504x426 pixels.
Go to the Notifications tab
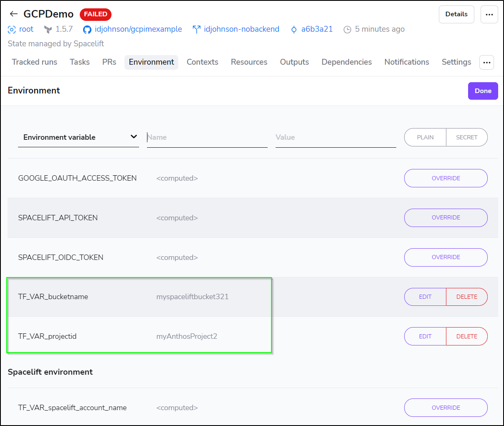[407, 62]
